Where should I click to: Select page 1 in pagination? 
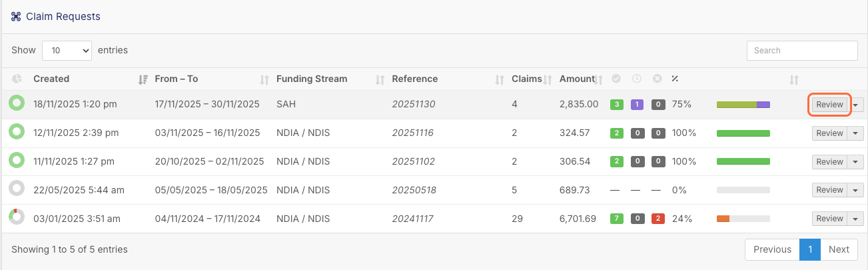[810, 249]
